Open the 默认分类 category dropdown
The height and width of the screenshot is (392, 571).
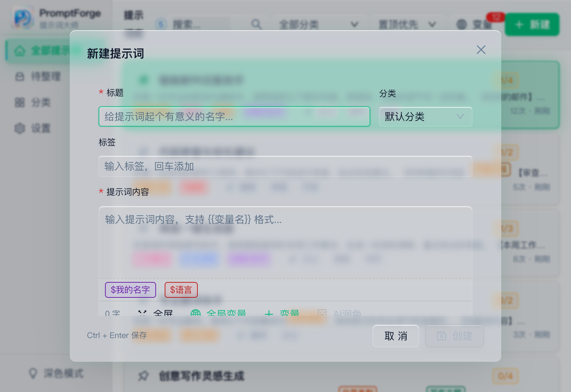[425, 117]
